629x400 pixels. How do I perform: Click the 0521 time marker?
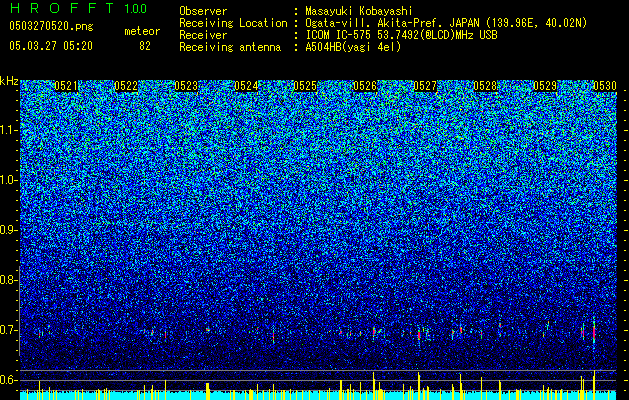point(66,86)
